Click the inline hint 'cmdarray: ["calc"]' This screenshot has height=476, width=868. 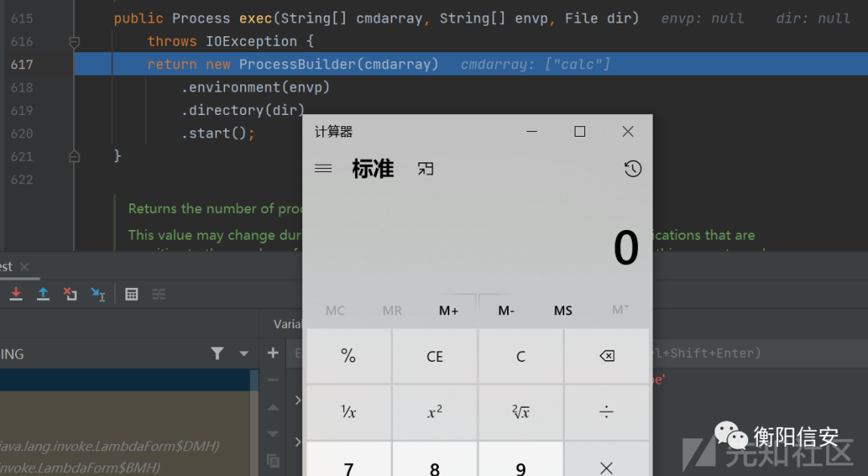535,64
